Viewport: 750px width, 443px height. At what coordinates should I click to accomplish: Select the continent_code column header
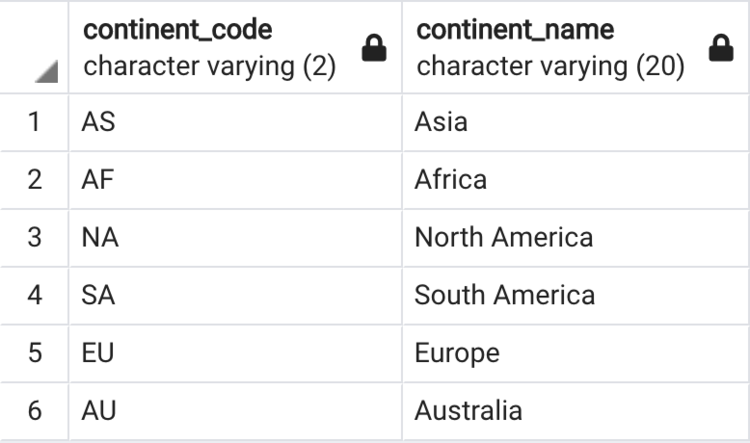[x=210, y=48]
